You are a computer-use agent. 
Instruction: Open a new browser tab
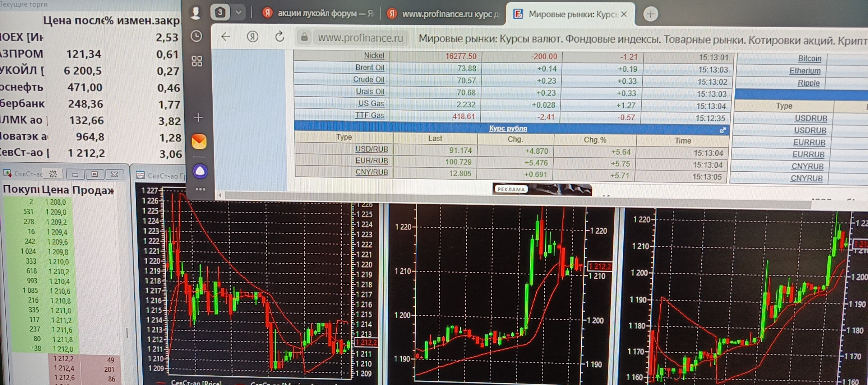(x=650, y=14)
